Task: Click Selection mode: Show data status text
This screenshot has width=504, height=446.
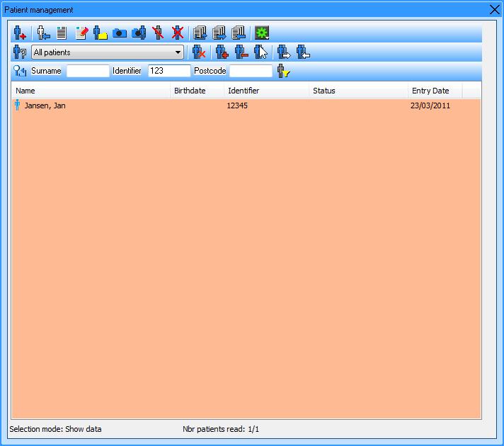Action: coord(55,429)
